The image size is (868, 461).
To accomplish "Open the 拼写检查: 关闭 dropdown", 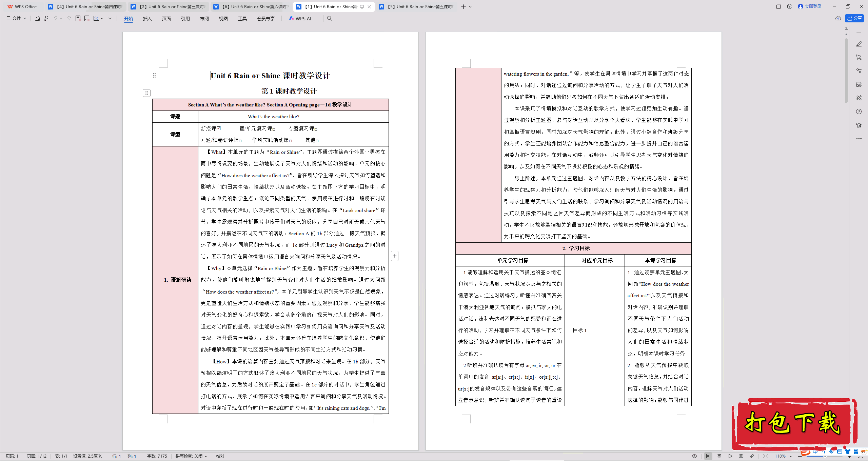I will click(x=191, y=456).
